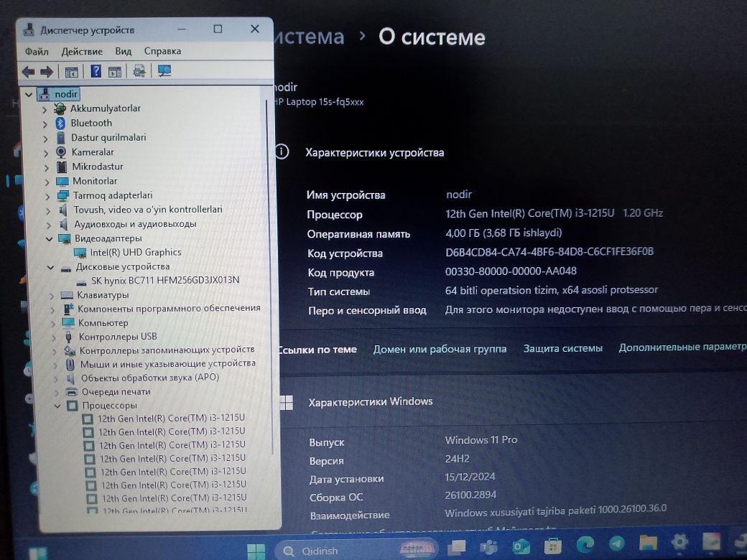This screenshot has height=560, width=747.
Task: Collapse the nodir root node
Action: 29,94
